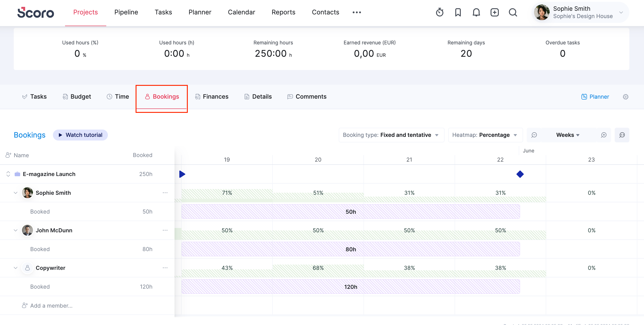Click the Watch tutorial button

click(x=80, y=135)
